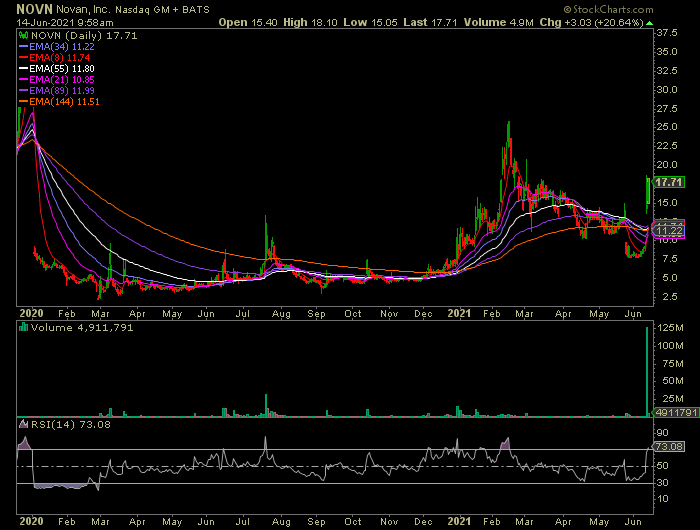The width and height of the screenshot is (700, 530).
Task: Click the 30 RSI axis label
Action: point(662,483)
